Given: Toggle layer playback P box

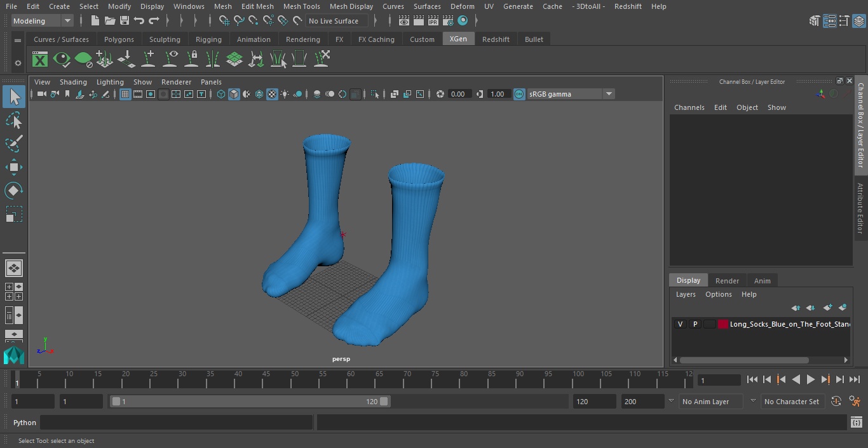Looking at the screenshot, I should point(695,324).
